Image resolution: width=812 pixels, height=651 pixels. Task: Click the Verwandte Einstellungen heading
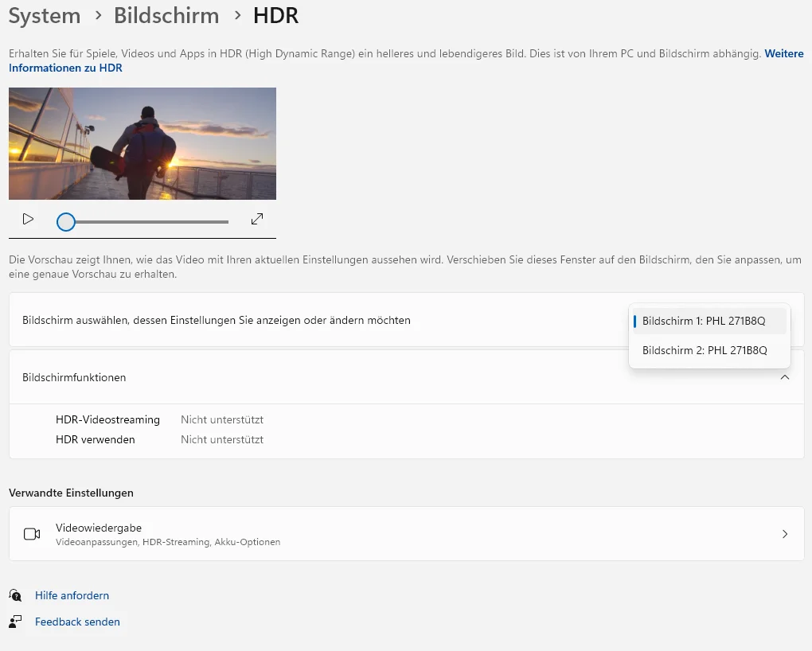(x=71, y=493)
